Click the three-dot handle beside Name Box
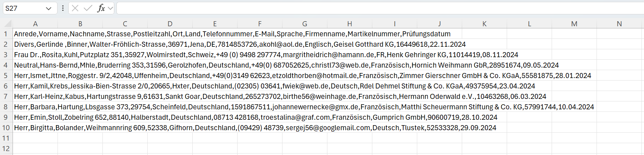This screenshot has height=155, width=644. pyautogui.click(x=63, y=8)
